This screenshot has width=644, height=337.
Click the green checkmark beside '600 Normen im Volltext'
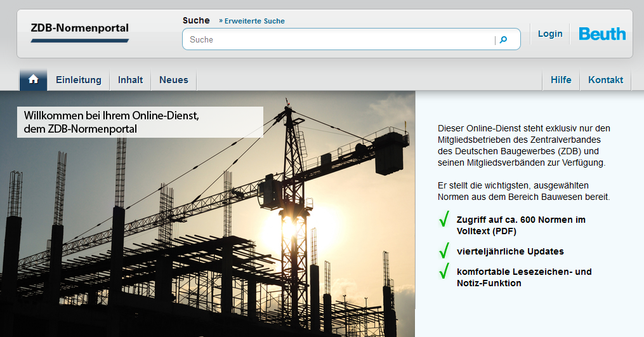444,220
